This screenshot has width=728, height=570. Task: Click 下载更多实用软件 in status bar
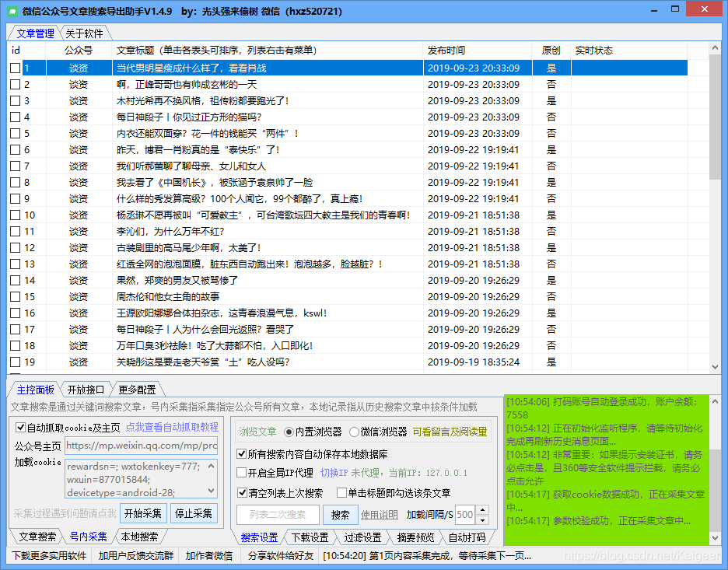pyautogui.click(x=49, y=555)
